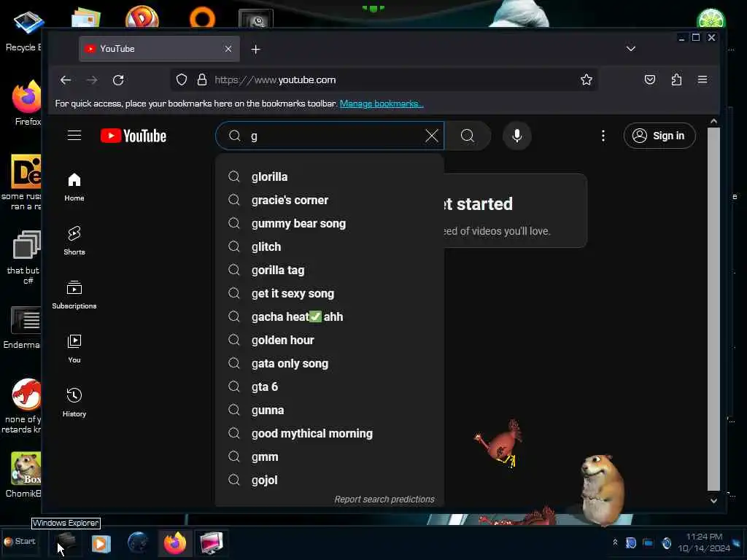
Task: Open the Start menu
Action: pos(20,542)
